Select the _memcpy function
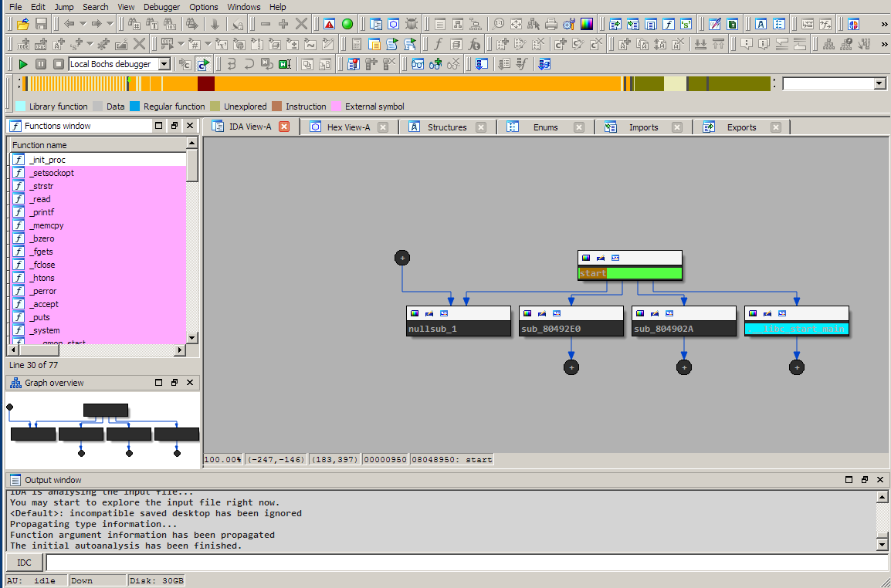The height and width of the screenshot is (588, 891). point(98,225)
